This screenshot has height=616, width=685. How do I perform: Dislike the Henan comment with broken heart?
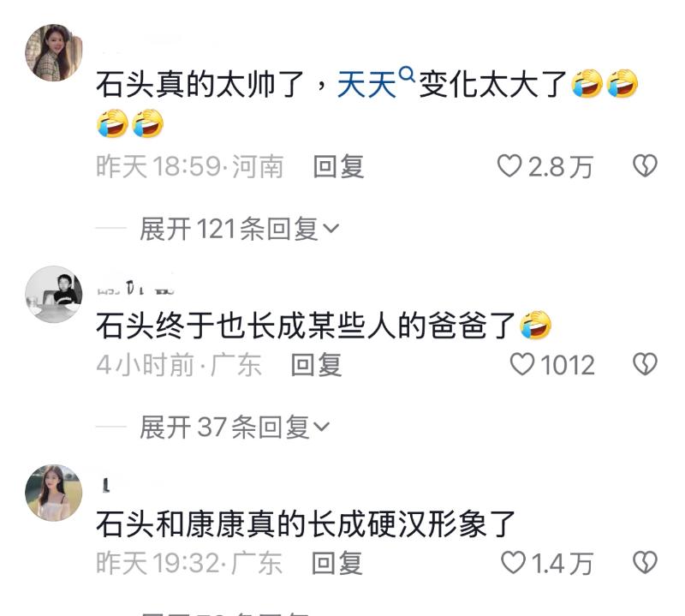point(645,166)
